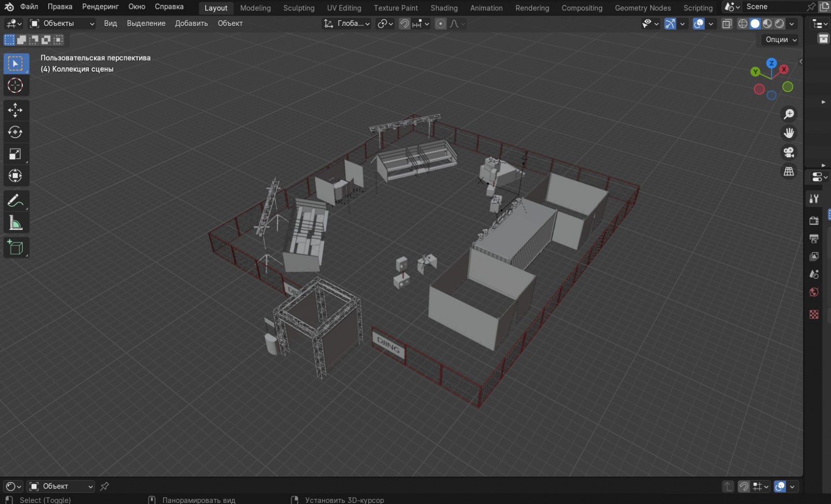
Task: Open snapping options dropdown in top header
Action: tap(421, 23)
